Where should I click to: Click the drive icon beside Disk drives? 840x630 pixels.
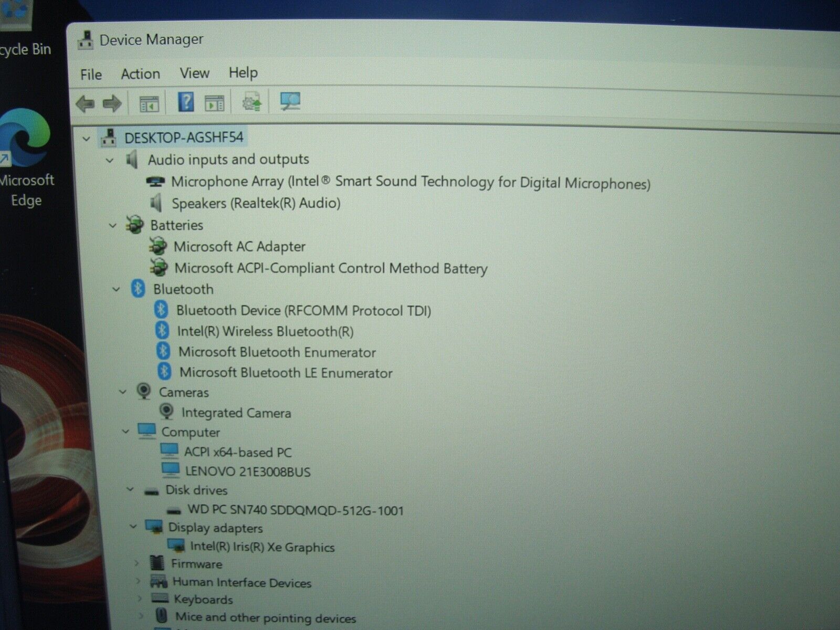[151, 491]
